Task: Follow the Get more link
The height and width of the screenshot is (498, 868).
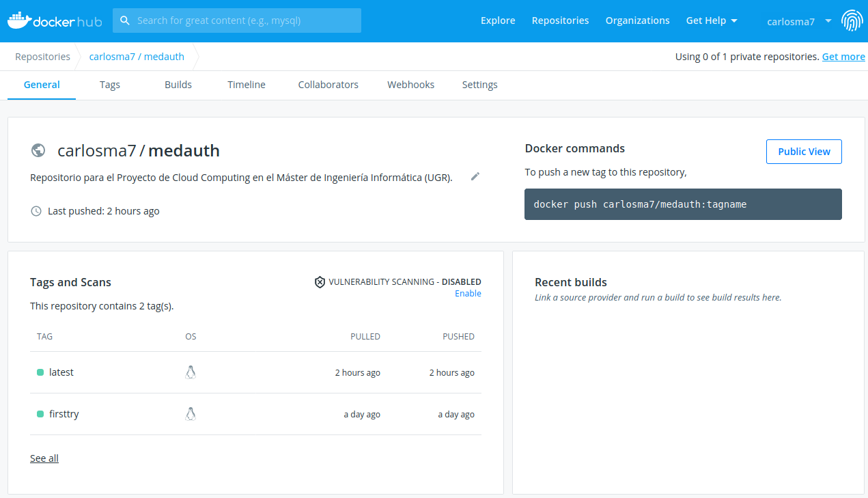Action: point(843,57)
